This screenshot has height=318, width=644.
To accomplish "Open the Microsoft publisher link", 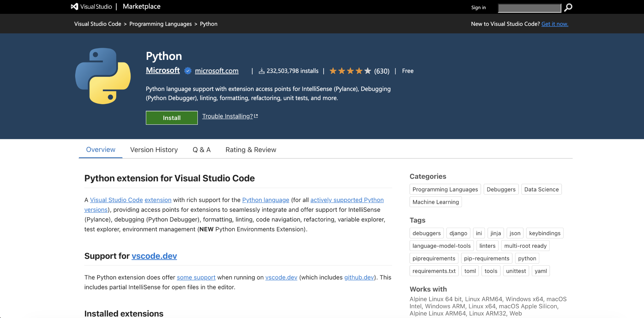I will click(163, 71).
